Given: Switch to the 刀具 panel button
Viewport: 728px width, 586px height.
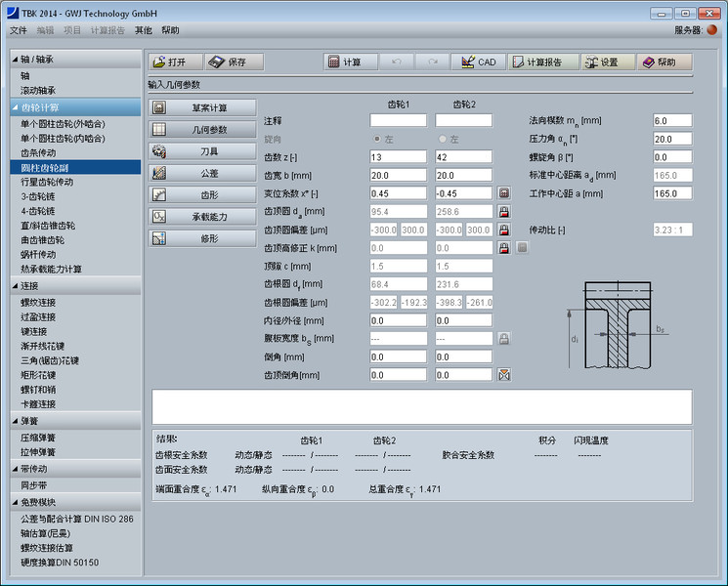Looking at the screenshot, I should tap(202, 151).
